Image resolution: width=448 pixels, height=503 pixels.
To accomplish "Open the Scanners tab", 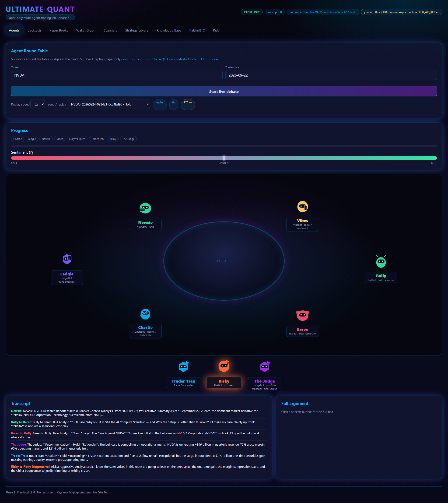I will 110,30.
